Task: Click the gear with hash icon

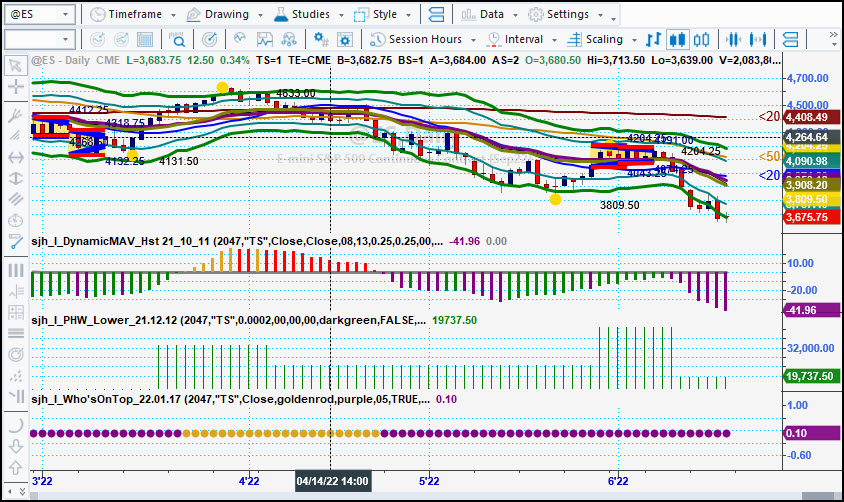Action: tap(321, 39)
